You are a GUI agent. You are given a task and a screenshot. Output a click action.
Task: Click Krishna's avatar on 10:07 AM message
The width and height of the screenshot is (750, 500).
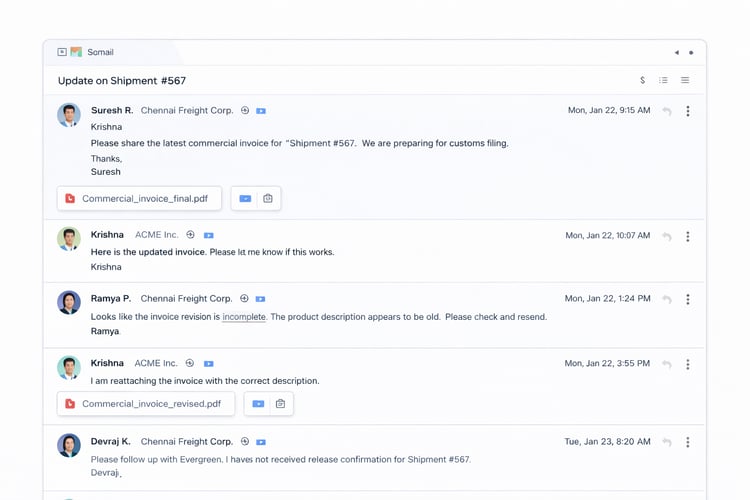69,239
